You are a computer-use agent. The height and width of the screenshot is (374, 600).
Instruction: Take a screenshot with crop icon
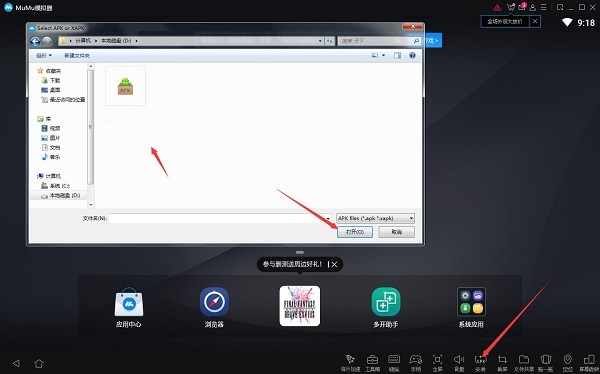[502, 362]
